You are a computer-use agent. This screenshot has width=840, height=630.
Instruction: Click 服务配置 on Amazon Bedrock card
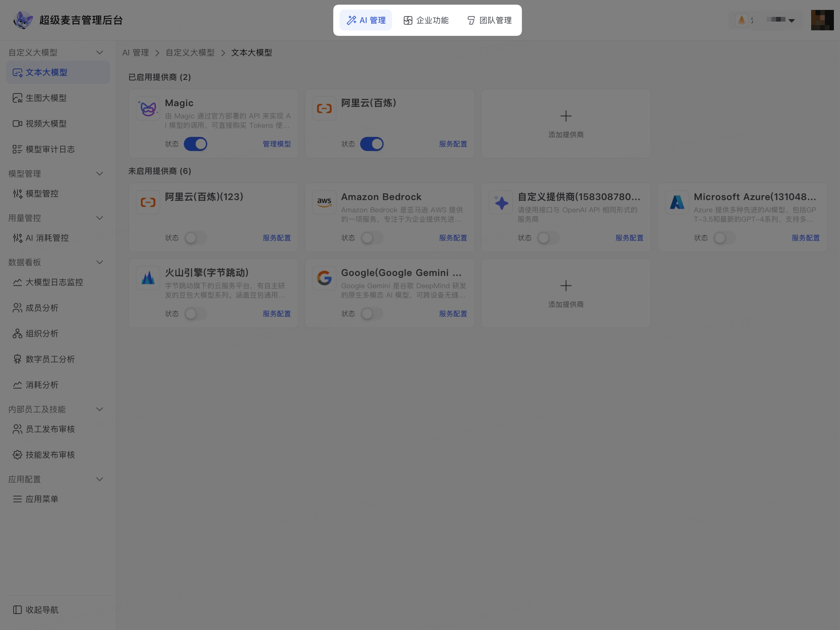[453, 238]
